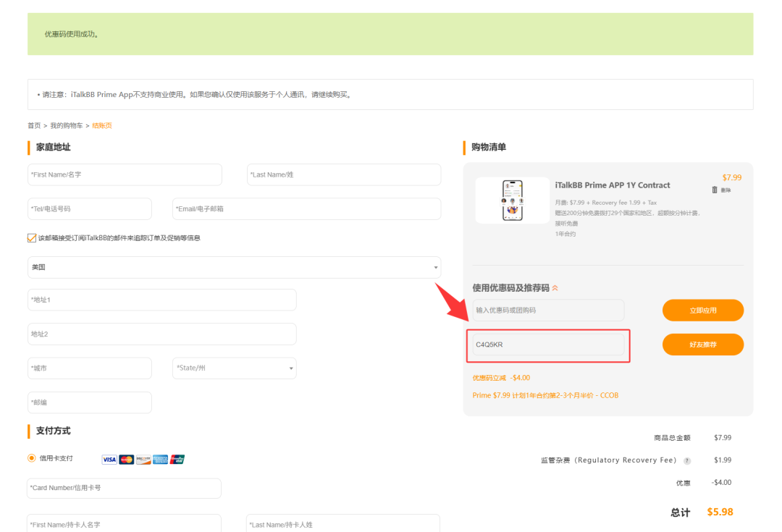Click the Email/电子邮箱 field
The height and width of the screenshot is (532, 782).
[307, 209]
